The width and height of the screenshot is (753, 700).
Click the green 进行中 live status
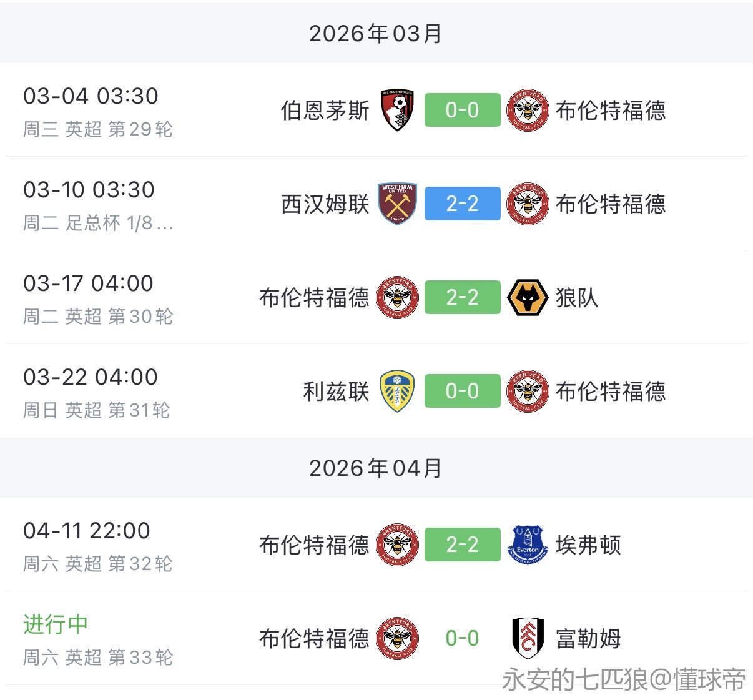tap(56, 624)
